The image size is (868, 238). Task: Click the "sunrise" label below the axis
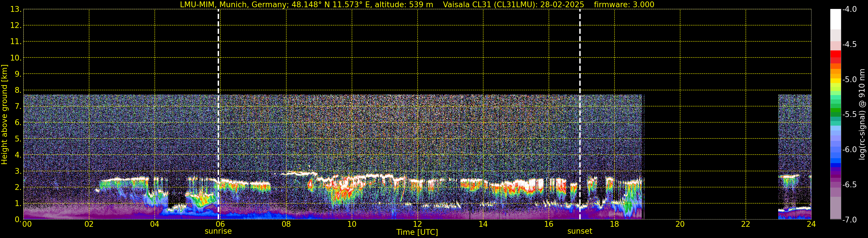point(218,231)
